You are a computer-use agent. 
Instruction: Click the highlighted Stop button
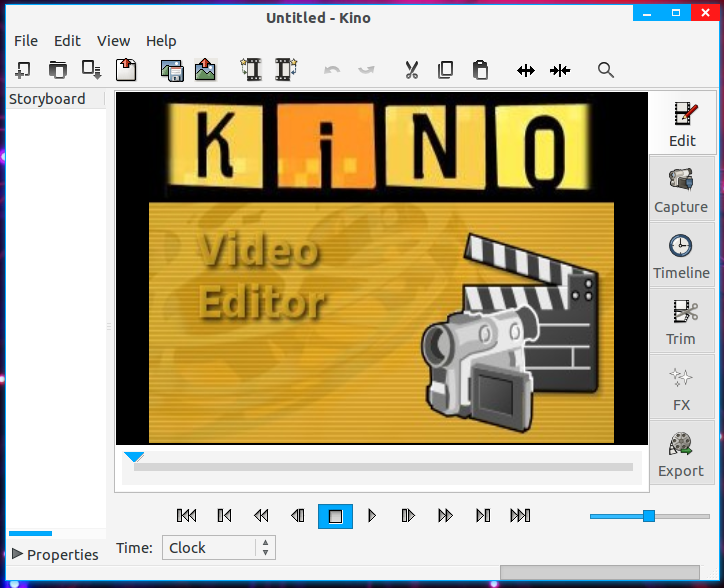point(335,516)
